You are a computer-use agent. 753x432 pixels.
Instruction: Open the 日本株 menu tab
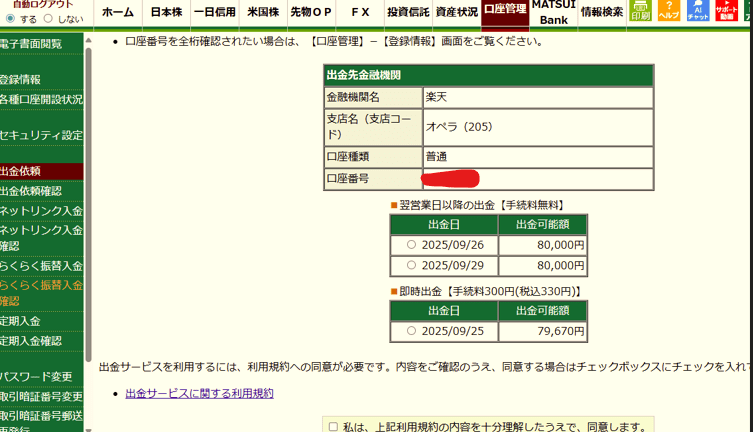167,12
